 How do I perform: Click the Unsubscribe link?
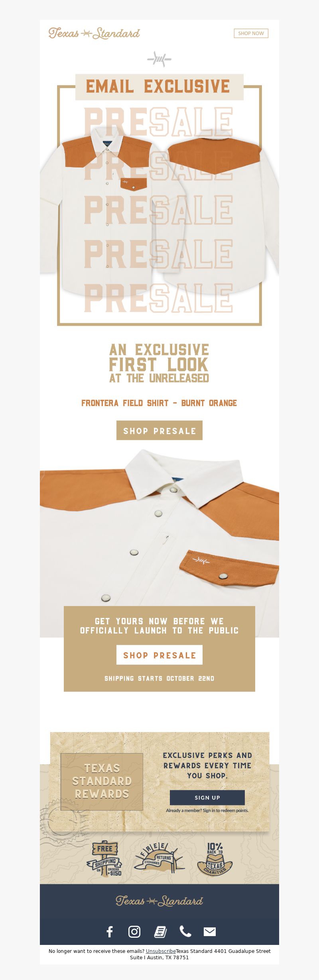click(161, 951)
